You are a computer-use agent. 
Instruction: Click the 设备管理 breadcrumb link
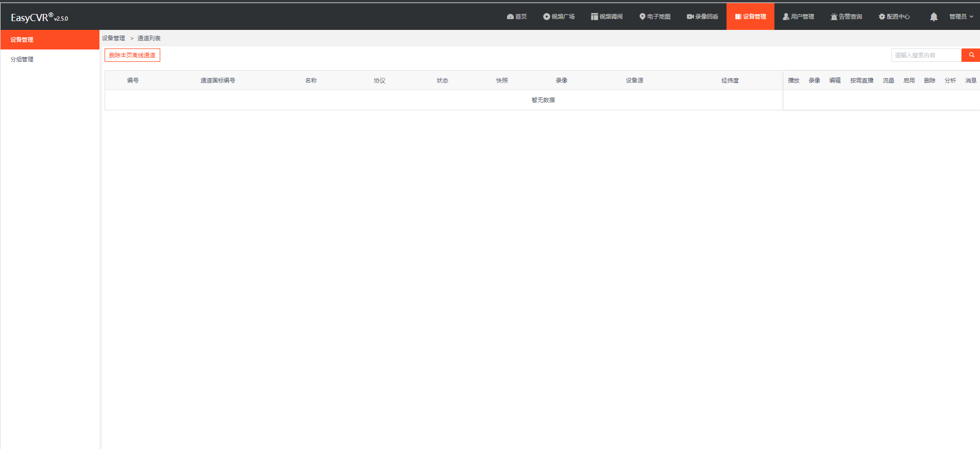(x=113, y=38)
